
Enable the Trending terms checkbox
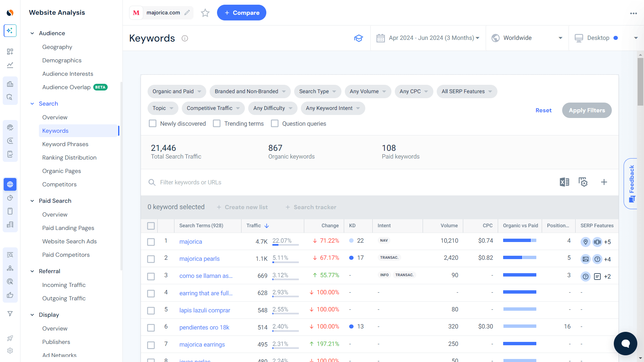point(217,124)
